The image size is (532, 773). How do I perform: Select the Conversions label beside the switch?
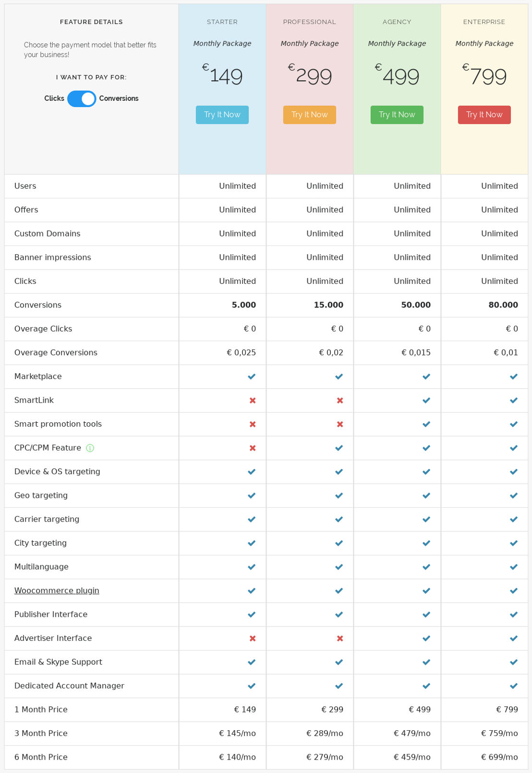click(119, 98)
